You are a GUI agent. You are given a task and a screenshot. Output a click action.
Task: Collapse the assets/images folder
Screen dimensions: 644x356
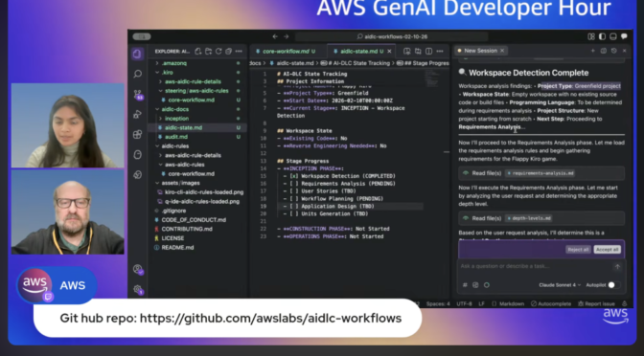[x=180, y=183]
